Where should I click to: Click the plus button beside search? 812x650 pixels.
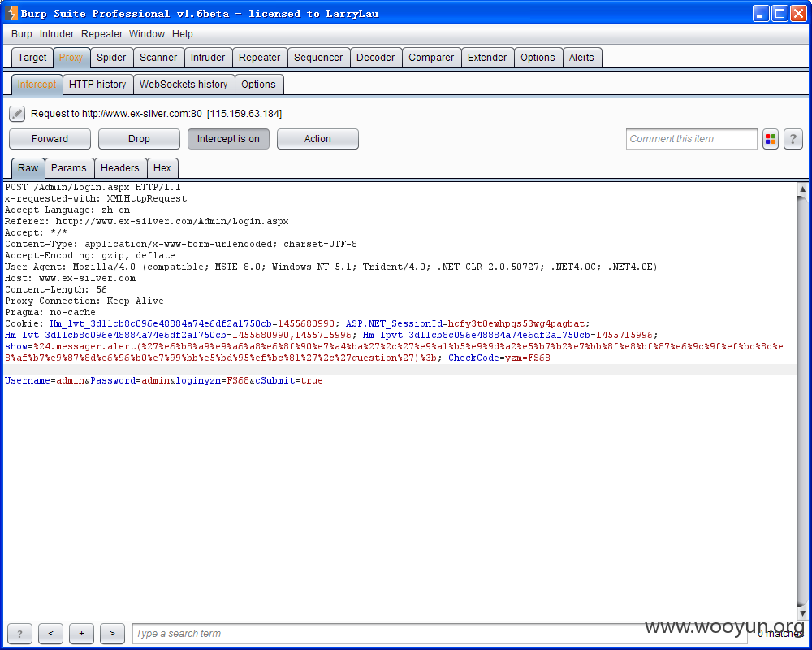pos(81,634)
